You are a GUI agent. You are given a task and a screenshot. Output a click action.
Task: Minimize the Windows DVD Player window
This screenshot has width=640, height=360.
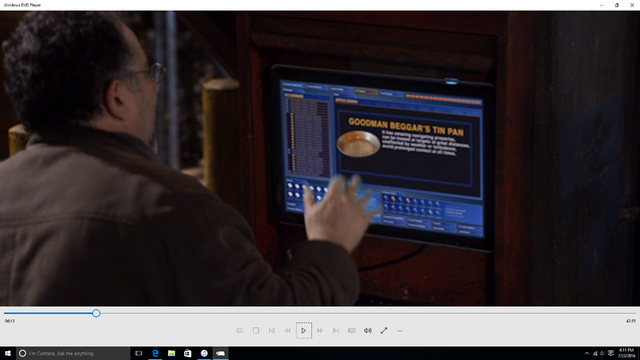(x=602, y=5)
